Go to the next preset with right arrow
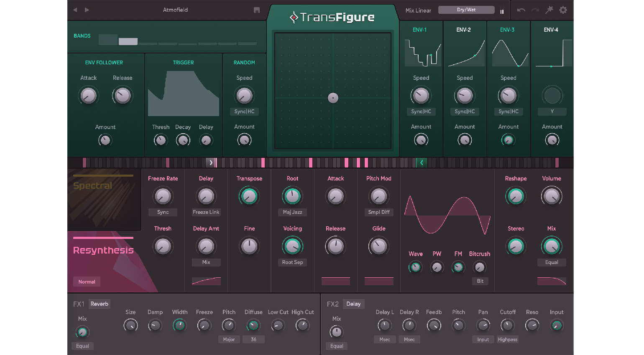 click(87, 10)
